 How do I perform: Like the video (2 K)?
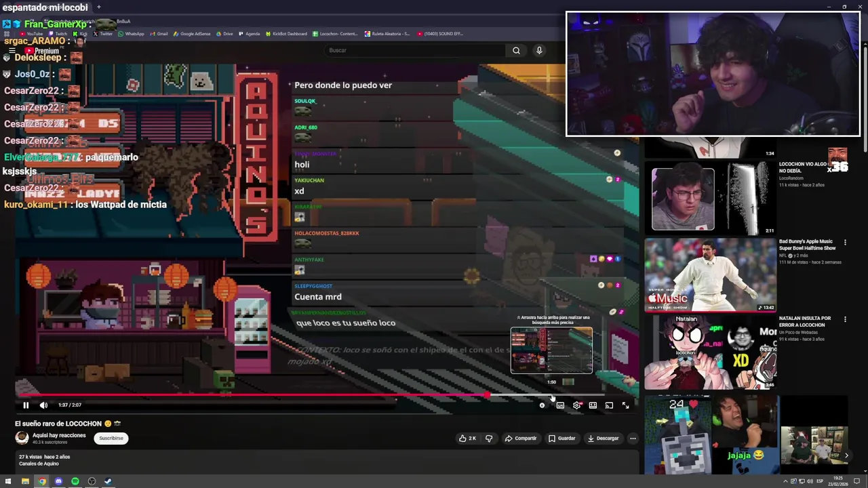467,439
